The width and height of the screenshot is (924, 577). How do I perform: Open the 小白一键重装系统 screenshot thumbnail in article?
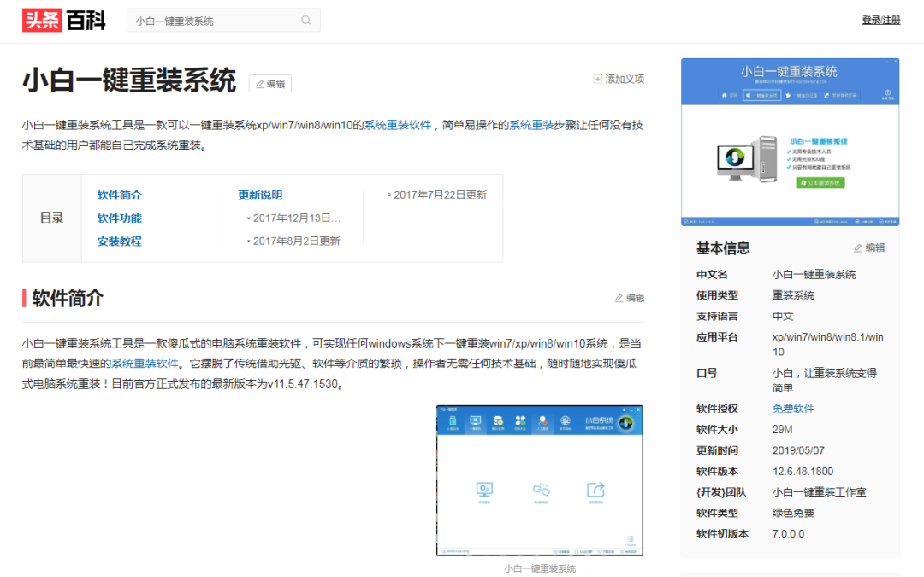pyautogui.click(x=539, y=480)
